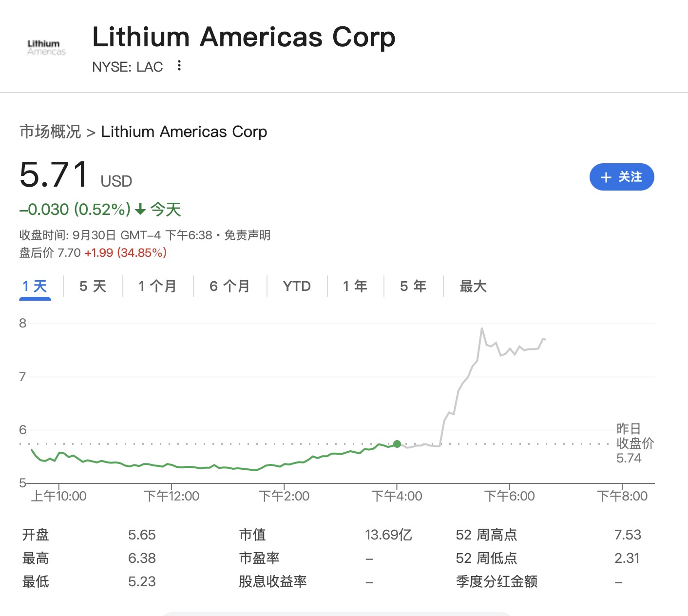Select the 6 个月 range tab
The height and width of the screenshot is (616, 688).
(229, 286)
